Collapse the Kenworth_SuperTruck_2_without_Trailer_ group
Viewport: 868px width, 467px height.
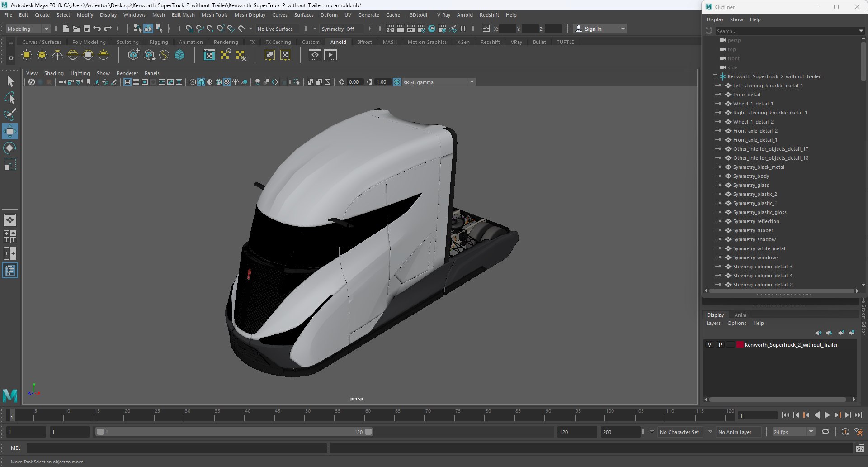(x=715, y=76)
